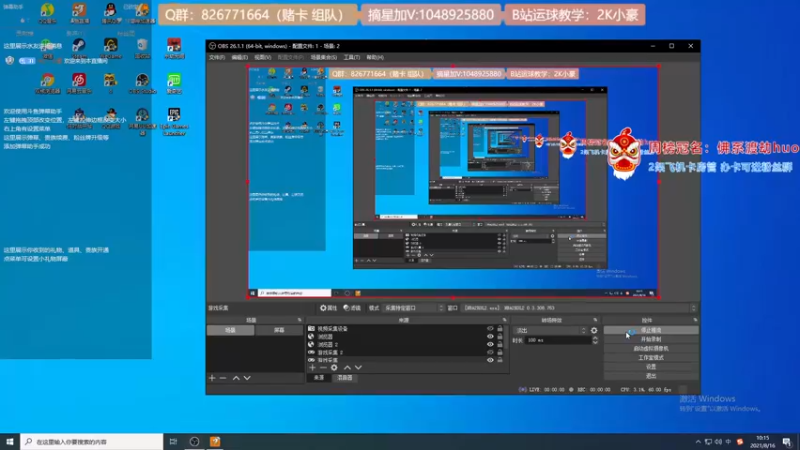800x450 pixels.
Task: Add a new scene with the plus icon
Action: (x=212, y=378)
